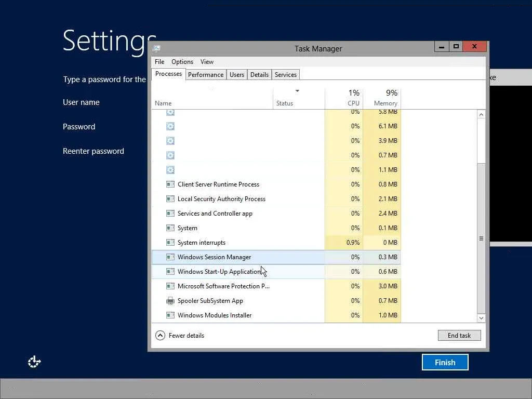532x399 pixels.
Task: Click the Services and Controller app icon
Action: point(170,214)
